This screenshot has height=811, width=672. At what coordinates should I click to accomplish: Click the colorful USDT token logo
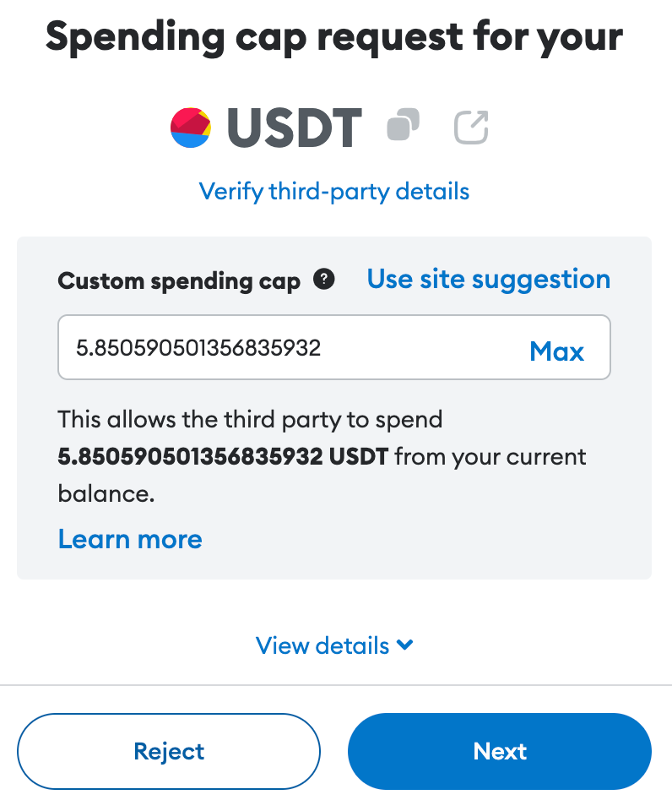(191, 128)
